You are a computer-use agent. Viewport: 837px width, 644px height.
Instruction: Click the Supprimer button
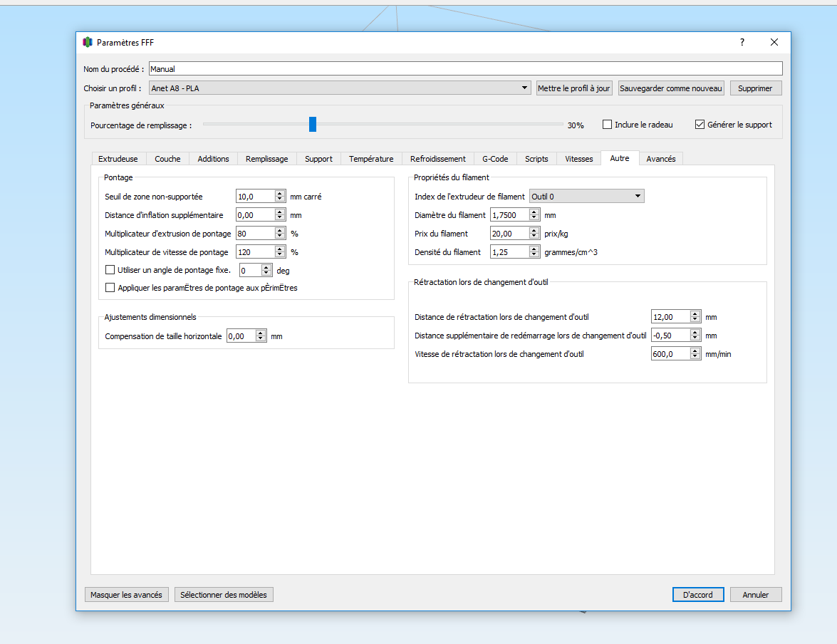click(x=755, y=88)
